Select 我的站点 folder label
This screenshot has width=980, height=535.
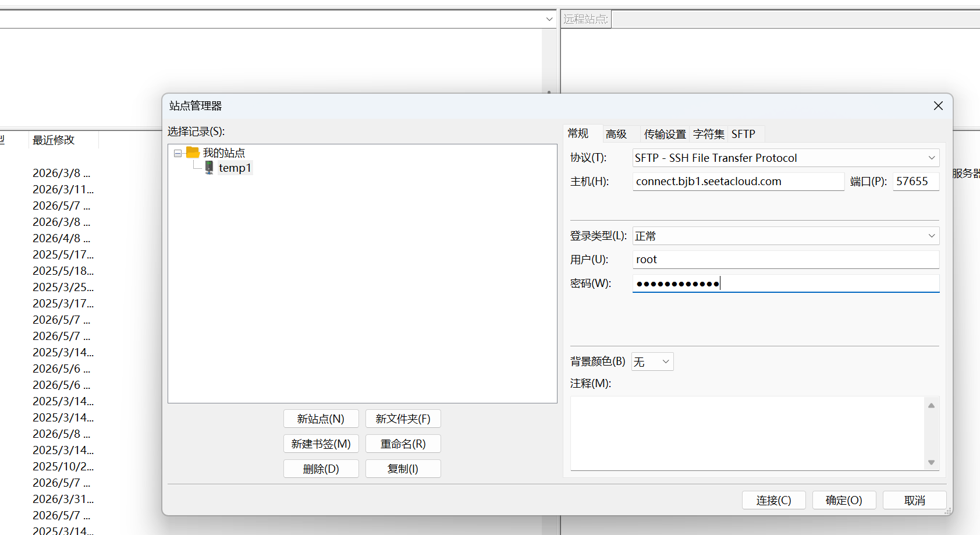click(x=224, y=153)
